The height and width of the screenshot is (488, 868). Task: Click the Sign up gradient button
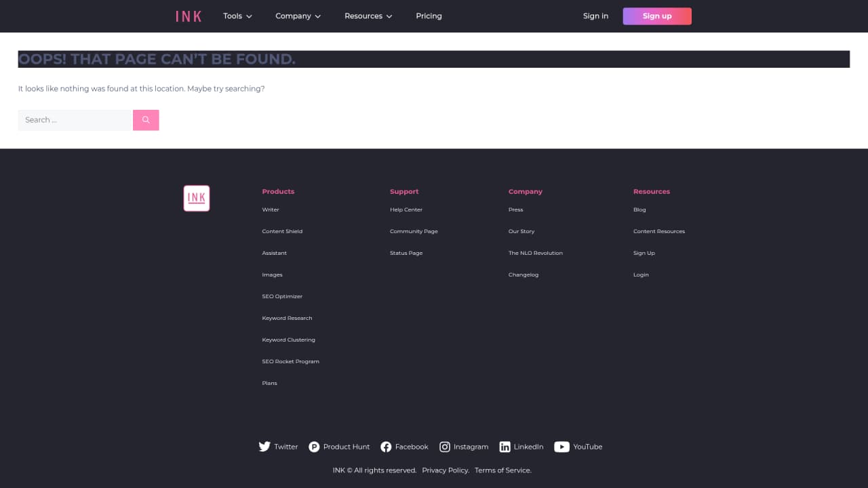(657, 16)
